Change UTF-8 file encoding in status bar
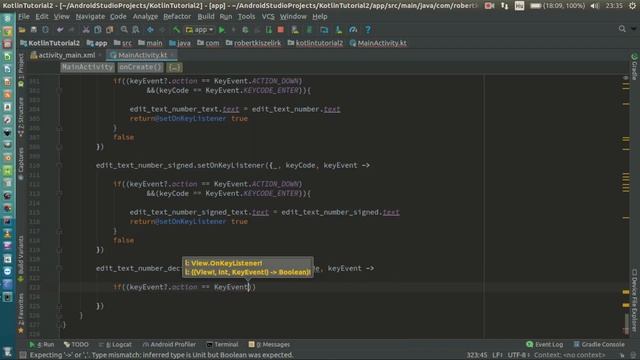 [x=518, y=355]
